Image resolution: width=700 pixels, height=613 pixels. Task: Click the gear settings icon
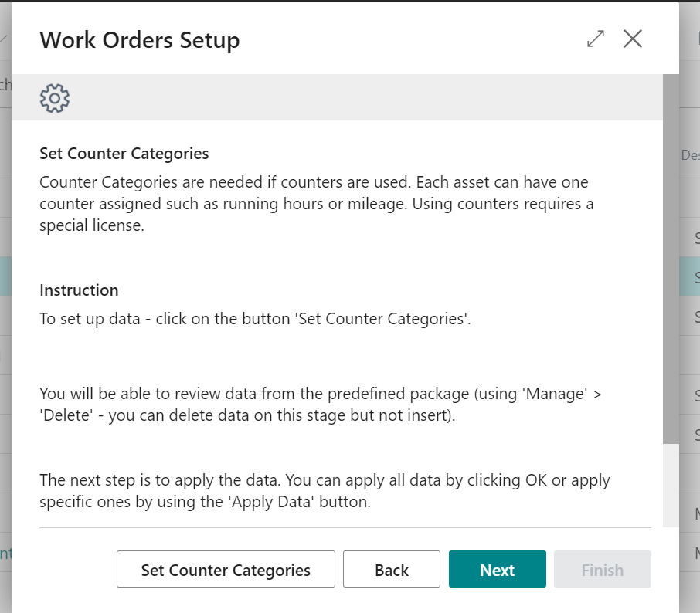pyautogui.click(x=54, y=98)
